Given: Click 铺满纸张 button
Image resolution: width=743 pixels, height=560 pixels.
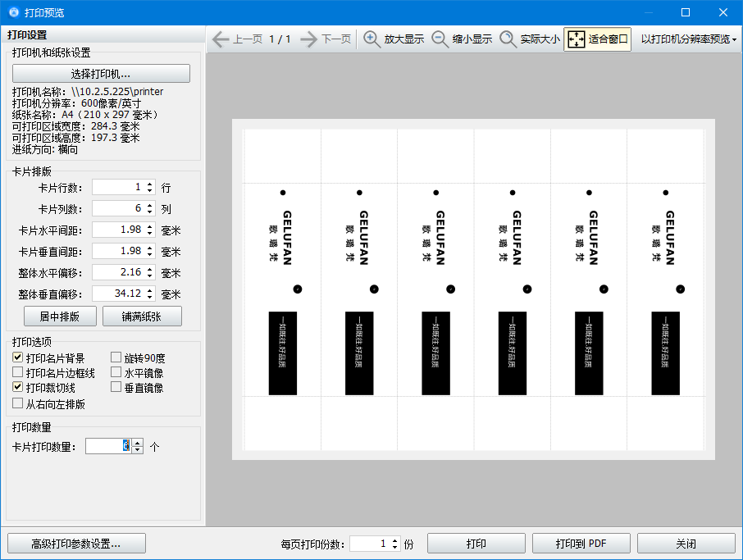Looking at the screenshot, I should coord(142,316).
